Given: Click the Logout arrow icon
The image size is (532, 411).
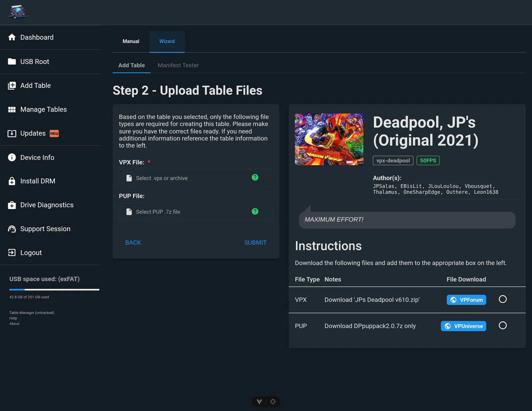Looking at the screenshot, I should [x=12, y=253].
